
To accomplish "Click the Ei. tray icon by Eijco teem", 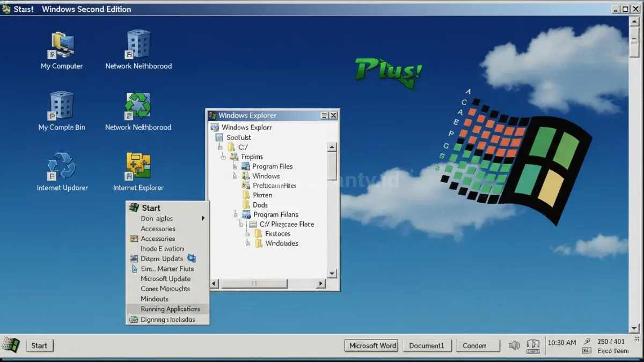I will 587,351.
